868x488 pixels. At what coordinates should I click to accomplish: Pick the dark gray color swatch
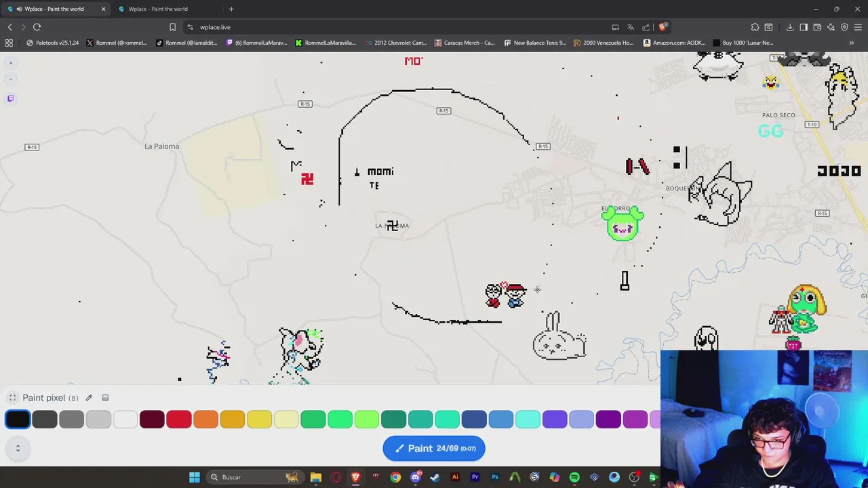click(45, 420)
